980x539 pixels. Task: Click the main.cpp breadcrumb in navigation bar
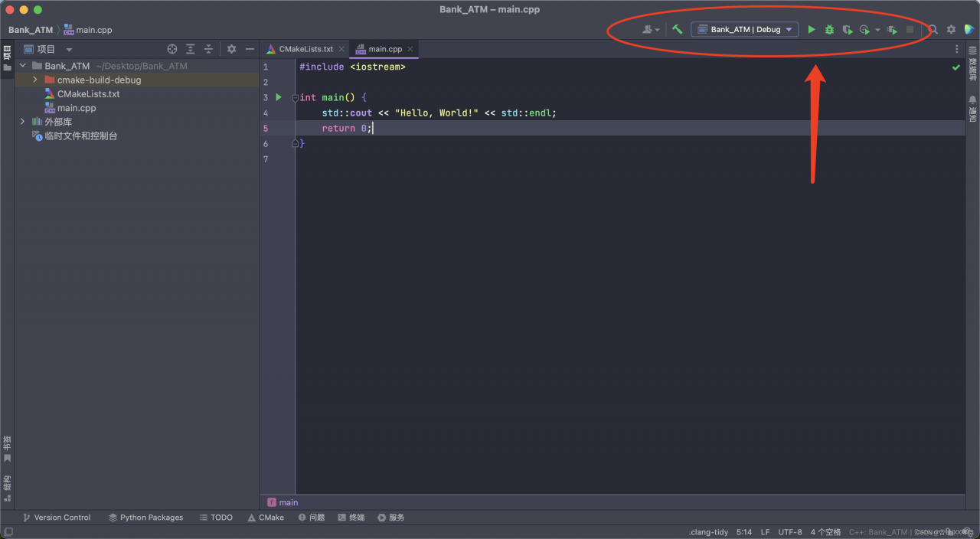click(88, 30)
